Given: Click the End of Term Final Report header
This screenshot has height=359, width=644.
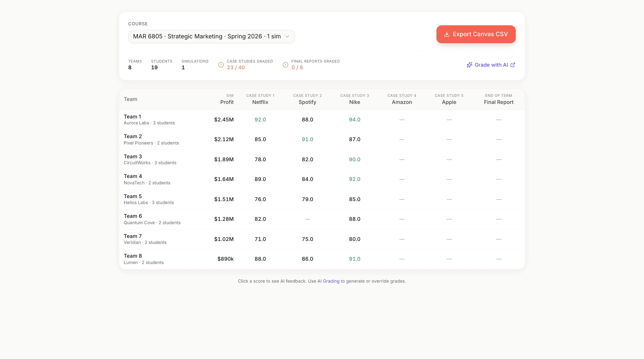Looking at the screenshot, I should (x=499, y=99).
